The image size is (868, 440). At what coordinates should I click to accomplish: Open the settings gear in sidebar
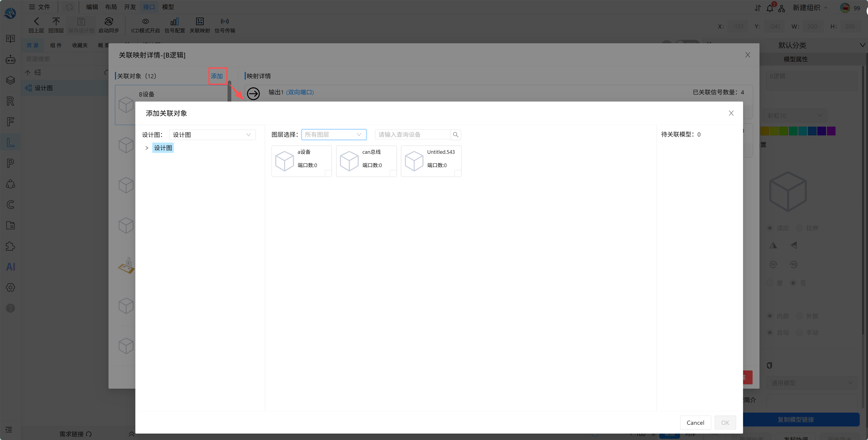pos(10,287)
